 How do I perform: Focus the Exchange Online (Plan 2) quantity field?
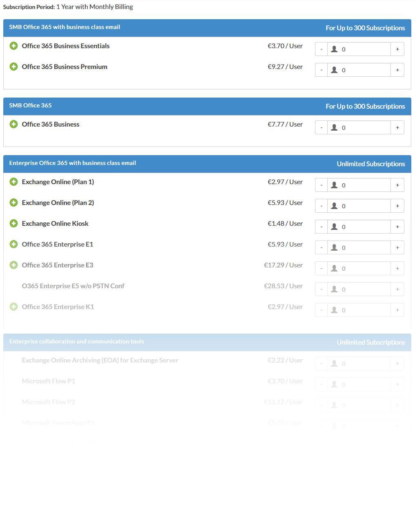click(359, 206)
